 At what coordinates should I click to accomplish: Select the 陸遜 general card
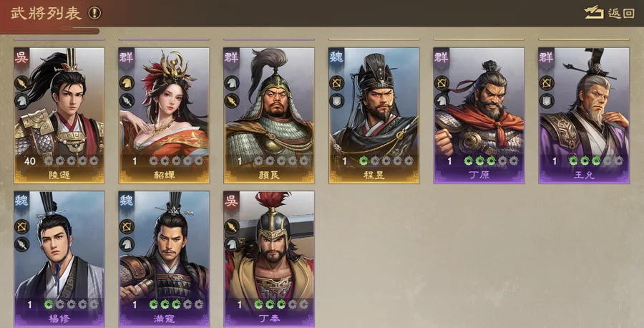(x=59, y=115)
